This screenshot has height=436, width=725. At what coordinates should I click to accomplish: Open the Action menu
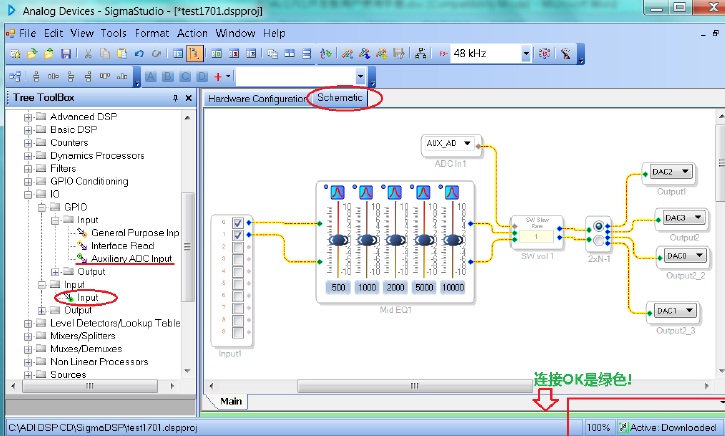click(192, 33)
